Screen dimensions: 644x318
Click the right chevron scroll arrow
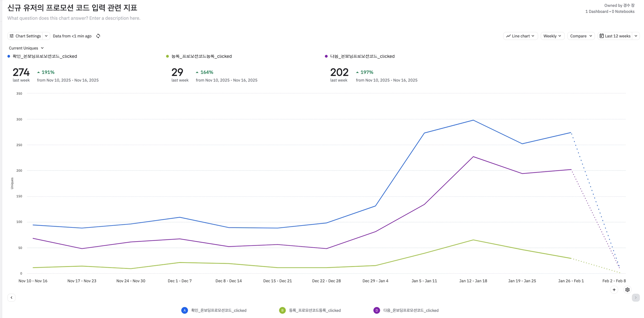[x=636, y=298]
